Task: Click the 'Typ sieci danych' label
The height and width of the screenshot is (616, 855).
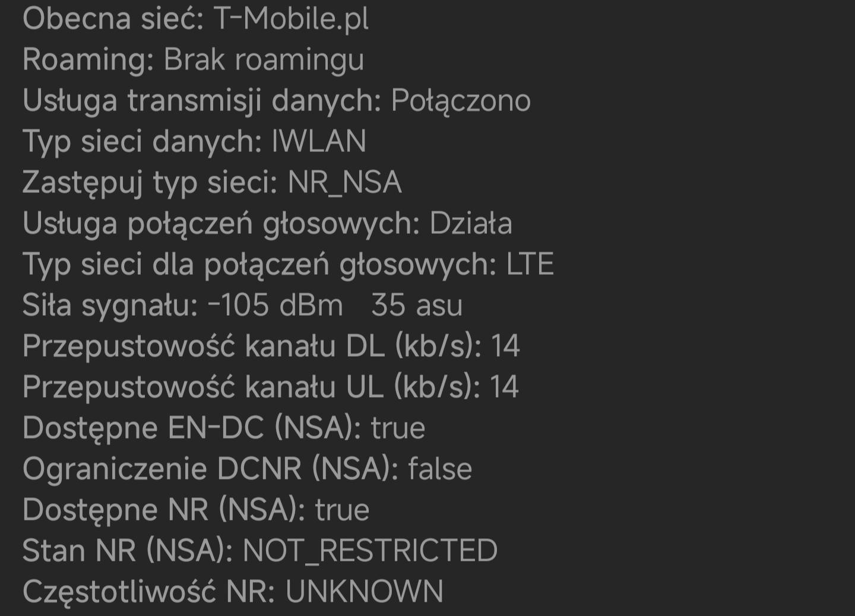Action: click(x=142, y=142)
